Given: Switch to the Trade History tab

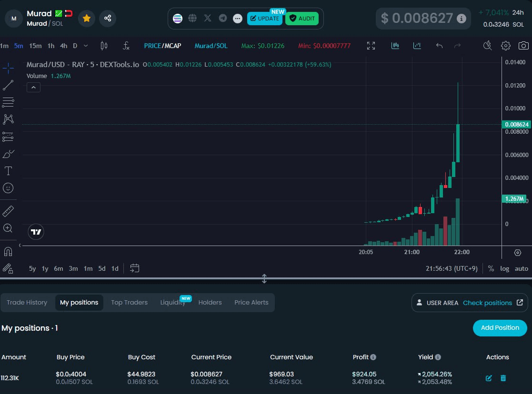Looking at the screenshot, I should (27, 303).
